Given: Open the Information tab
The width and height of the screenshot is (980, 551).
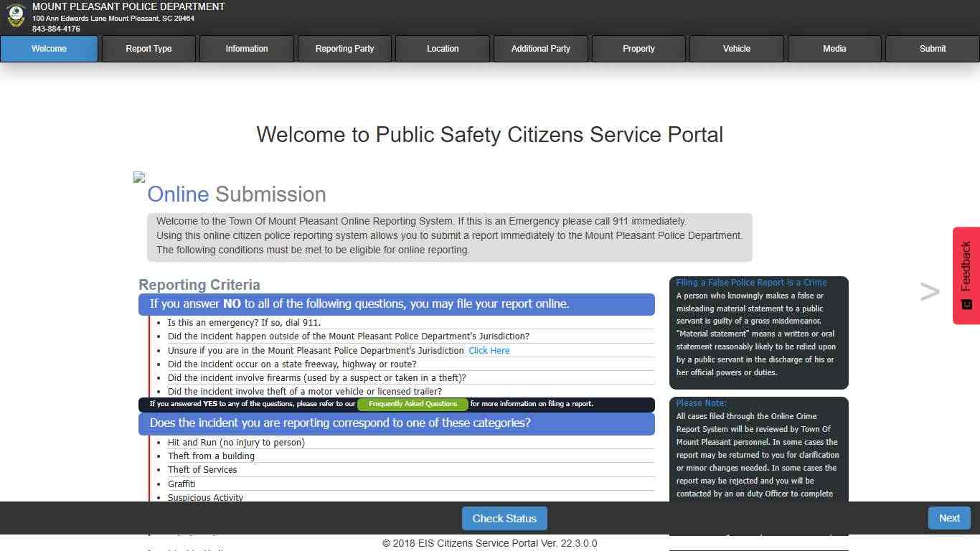Looking at the screenshot, I should (x=246, y=49).
